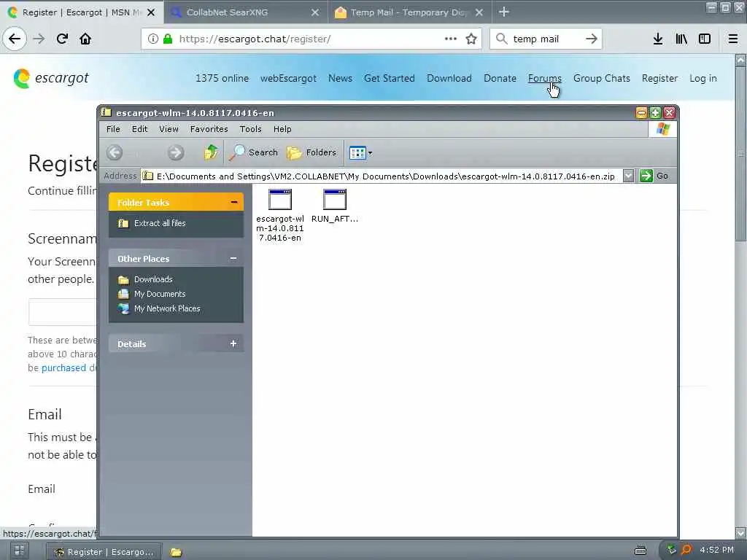Click the escargot logo in page header

51,78
